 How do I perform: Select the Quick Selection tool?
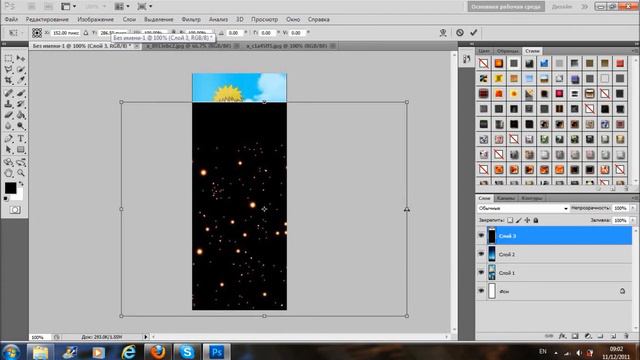point(21,70)
